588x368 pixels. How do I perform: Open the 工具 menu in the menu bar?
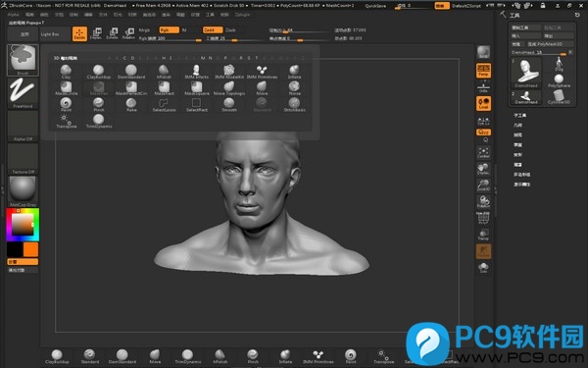[x=210, y=15]
